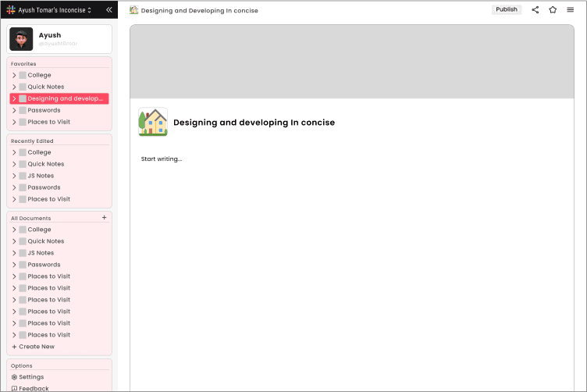Click Create New in All Documents
The image size is (587, 392).
[34, 347]
